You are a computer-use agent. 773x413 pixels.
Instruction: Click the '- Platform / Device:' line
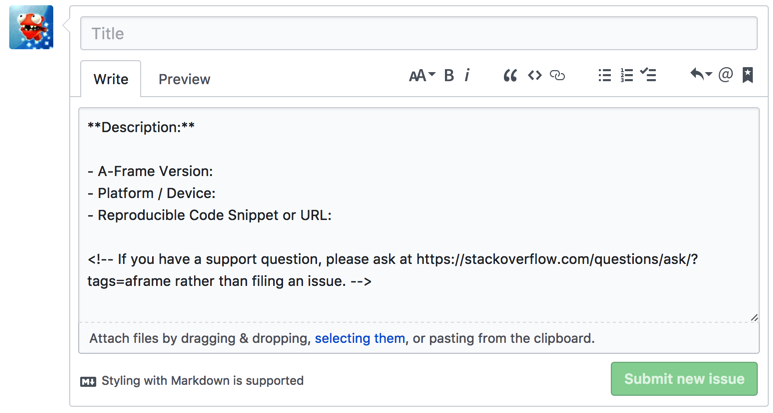[x=151, y=193]
